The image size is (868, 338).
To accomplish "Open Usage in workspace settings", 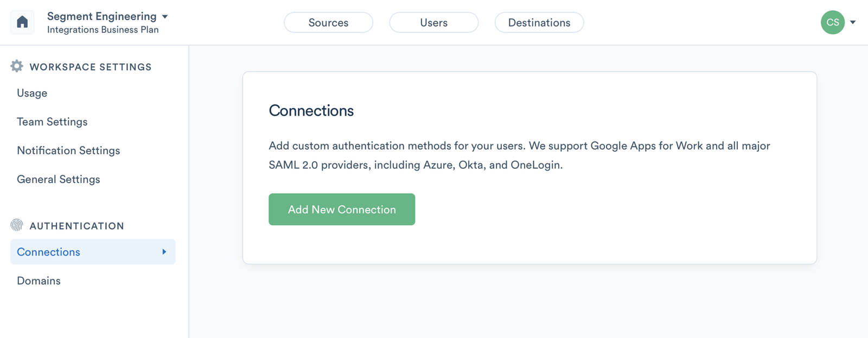I will (x=32, y=93).
